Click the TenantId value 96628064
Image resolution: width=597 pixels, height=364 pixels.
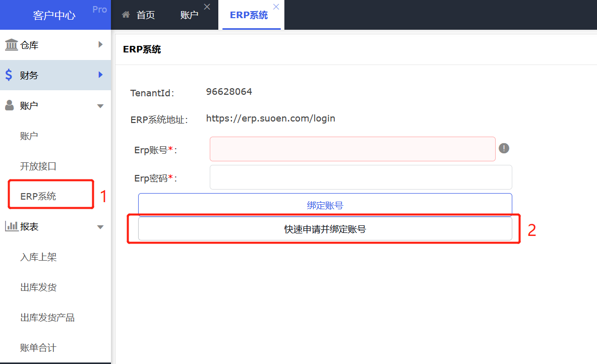tap(229, 91)
